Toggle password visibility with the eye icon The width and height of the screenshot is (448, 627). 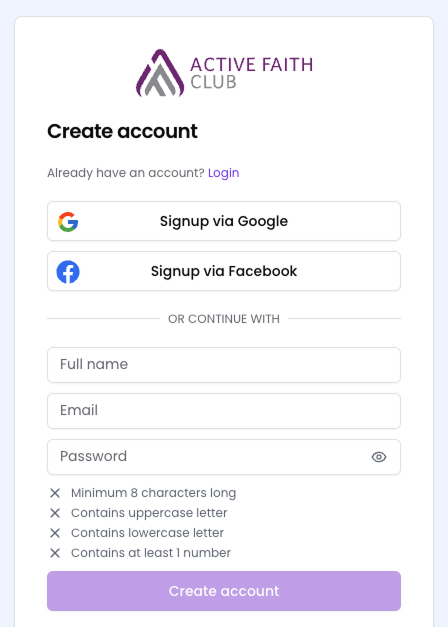click(x=379, y=457)
